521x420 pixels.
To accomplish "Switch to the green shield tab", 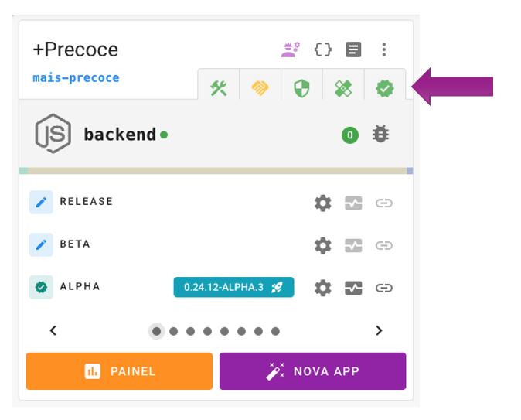I will (x=301, y=88).
